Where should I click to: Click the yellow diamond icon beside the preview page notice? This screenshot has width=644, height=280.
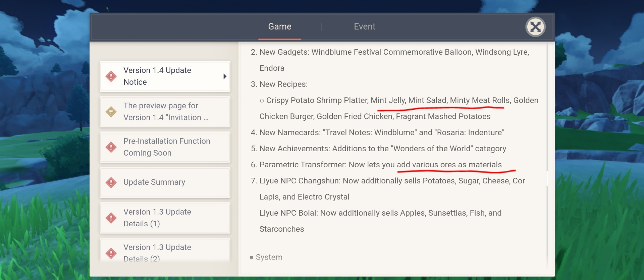point(111,112)
